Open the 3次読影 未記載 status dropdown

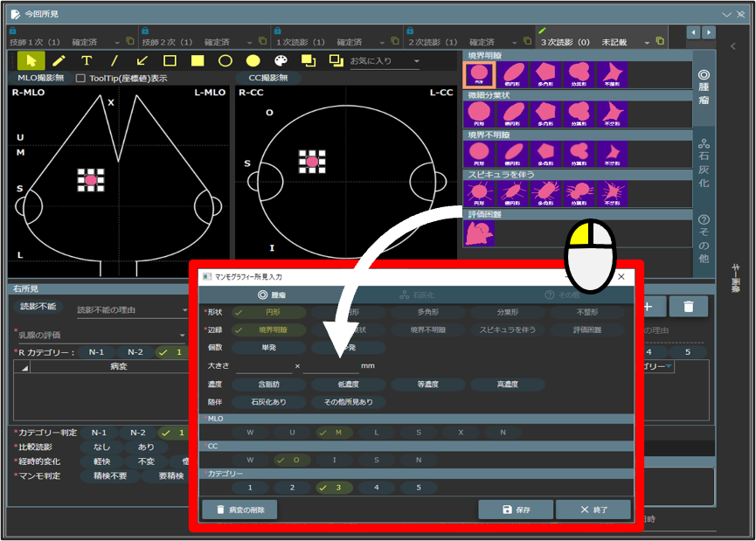(647, 43)
